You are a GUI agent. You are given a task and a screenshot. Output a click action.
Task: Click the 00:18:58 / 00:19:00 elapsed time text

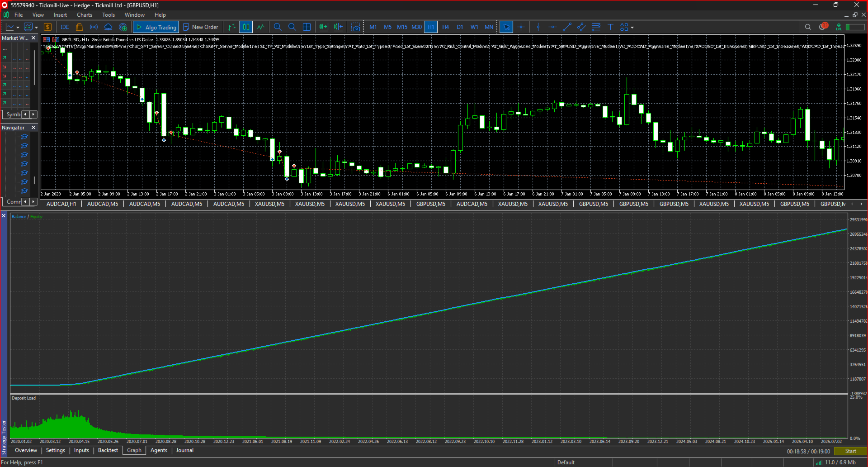808,451
